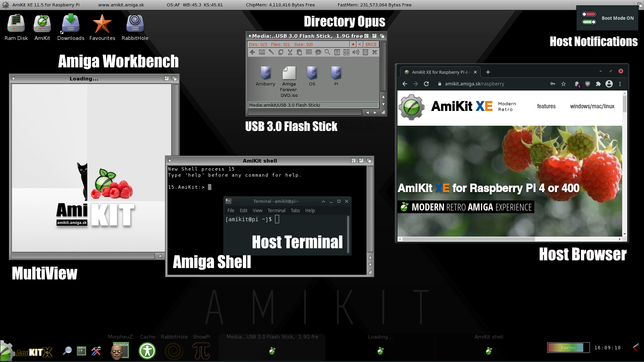Click the magnifier Search icon in Opus lister

coord(327,52)
